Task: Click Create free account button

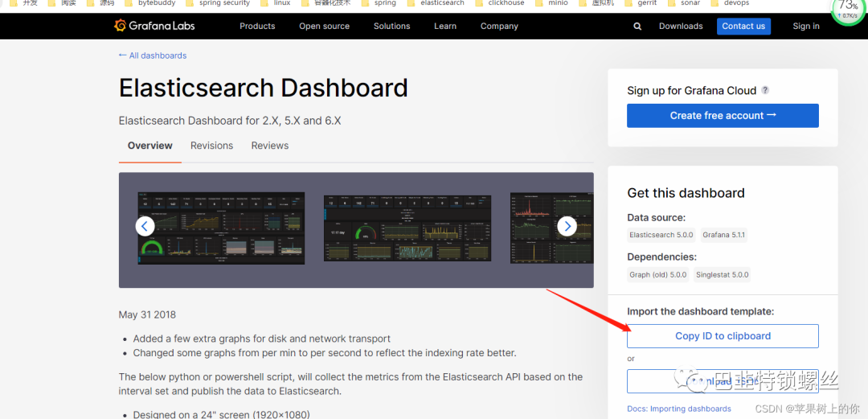Action: [723, 116]
